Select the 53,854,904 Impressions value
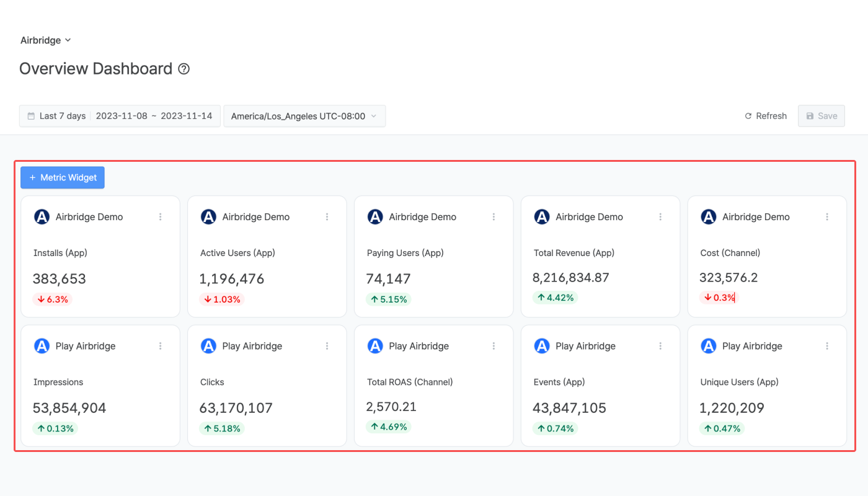This screenshot has height=496, width=868. [x=69, y=408]
